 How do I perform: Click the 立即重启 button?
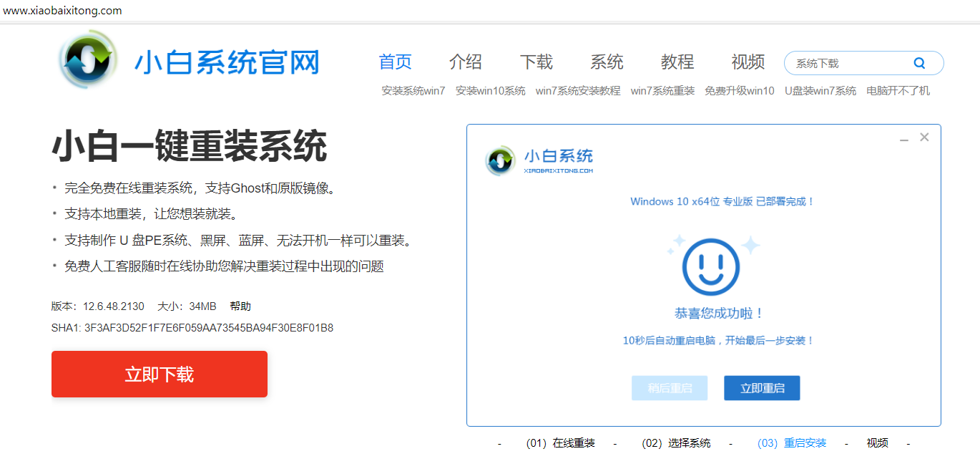click(762, 388)
